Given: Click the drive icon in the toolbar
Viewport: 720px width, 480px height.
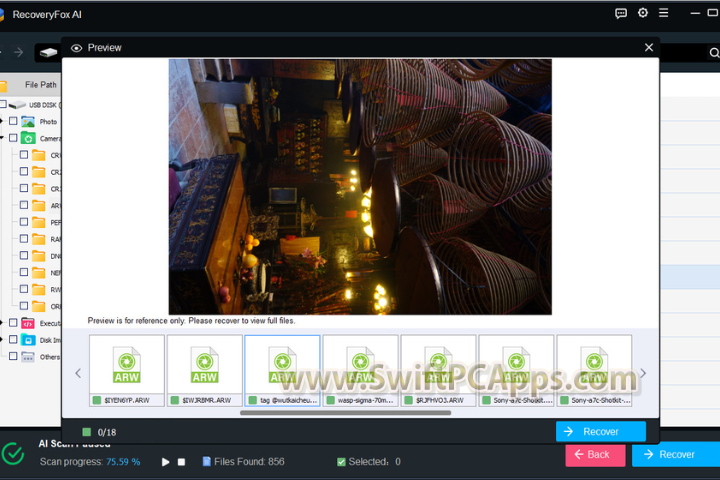Looking at the screenshot, I should click(x=48, y=53).
